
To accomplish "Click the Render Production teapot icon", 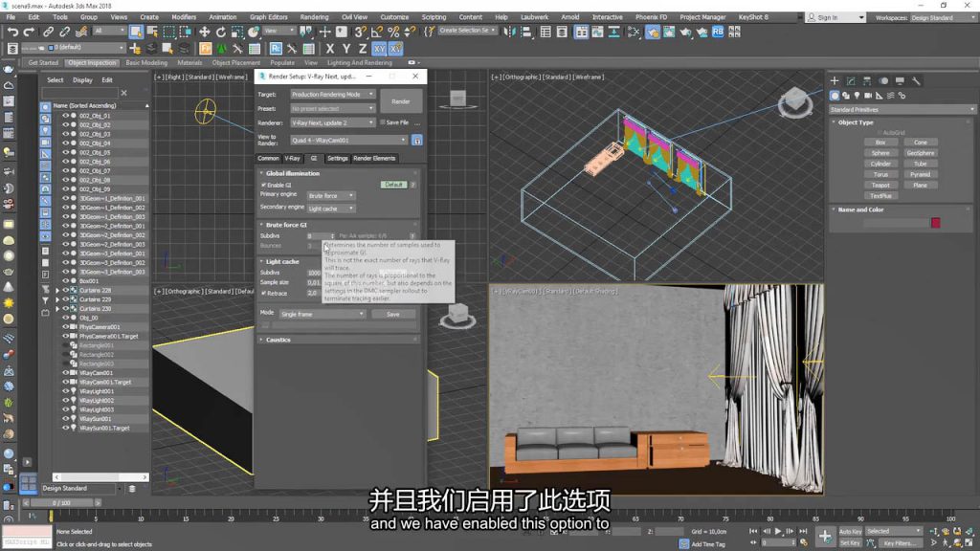I will click(x=685, y=32).
